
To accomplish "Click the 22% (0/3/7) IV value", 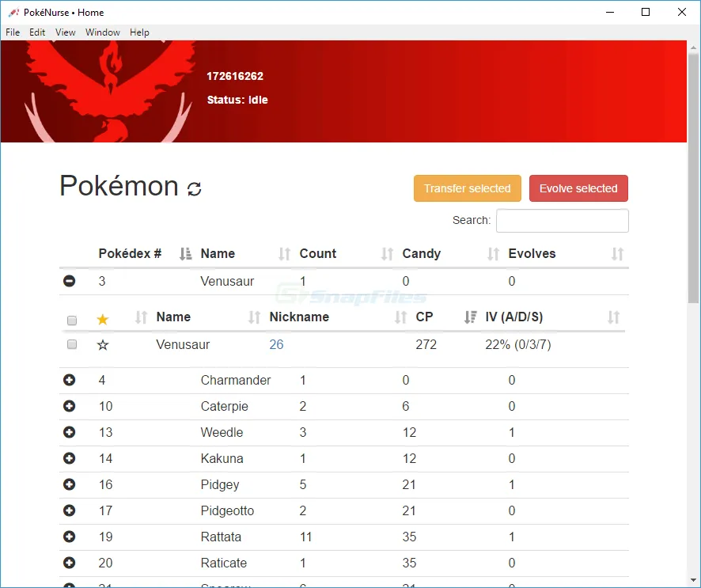I will click(518, 345).
